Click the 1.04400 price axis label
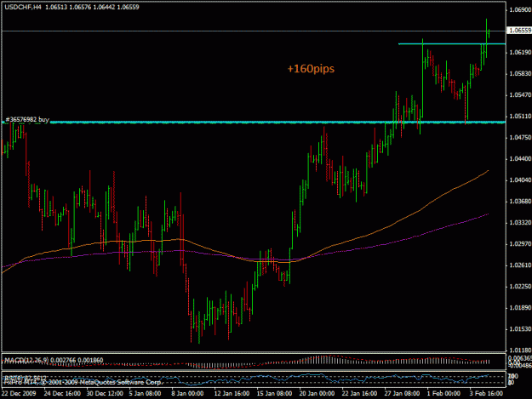The width and height of the screenshot is (532, 399). click(x=520, y=158)
